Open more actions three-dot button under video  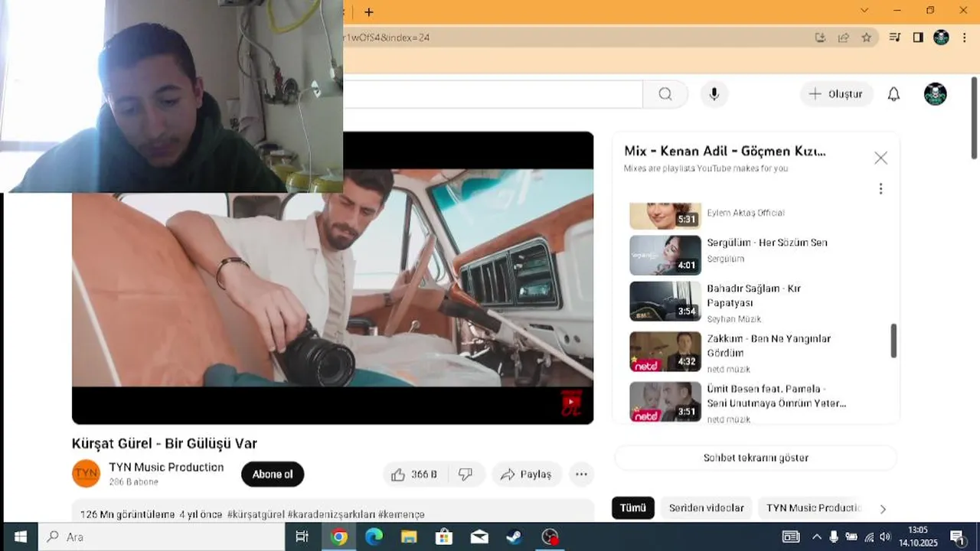click(x=581, y=474)
